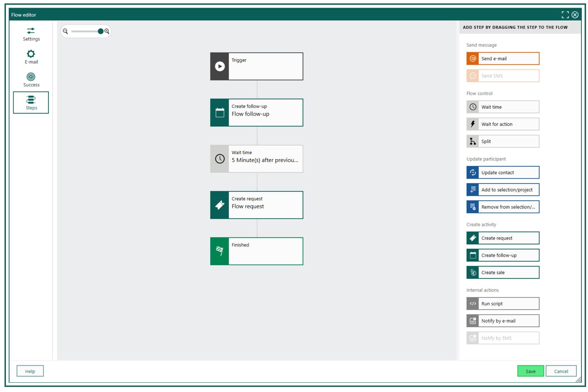Select the Send e-mail step icon
Screen dimensions: 588x392
tap(473, 59)
